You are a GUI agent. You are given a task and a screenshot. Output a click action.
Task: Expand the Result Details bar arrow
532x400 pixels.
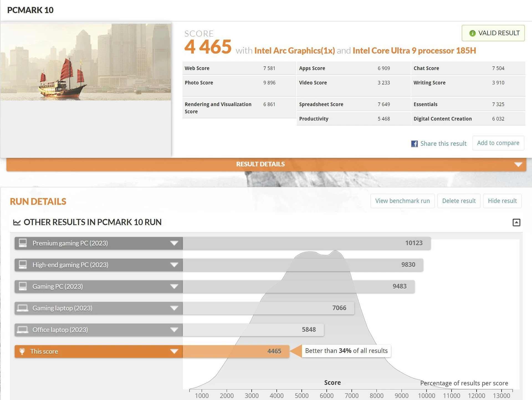[518, 164]
